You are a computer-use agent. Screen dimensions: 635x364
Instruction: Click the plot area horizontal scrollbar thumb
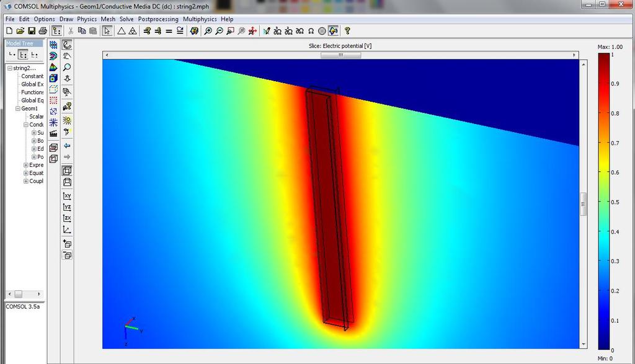point(340,55)
